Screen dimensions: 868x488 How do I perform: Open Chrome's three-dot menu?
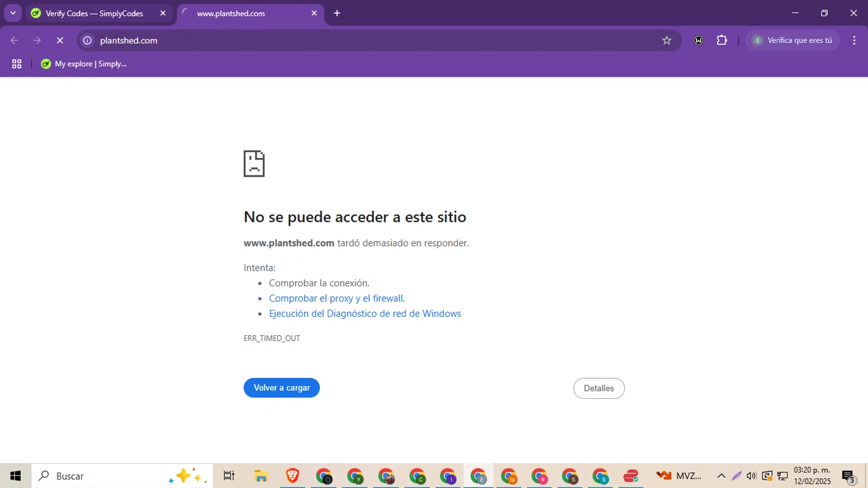[854, 41]
